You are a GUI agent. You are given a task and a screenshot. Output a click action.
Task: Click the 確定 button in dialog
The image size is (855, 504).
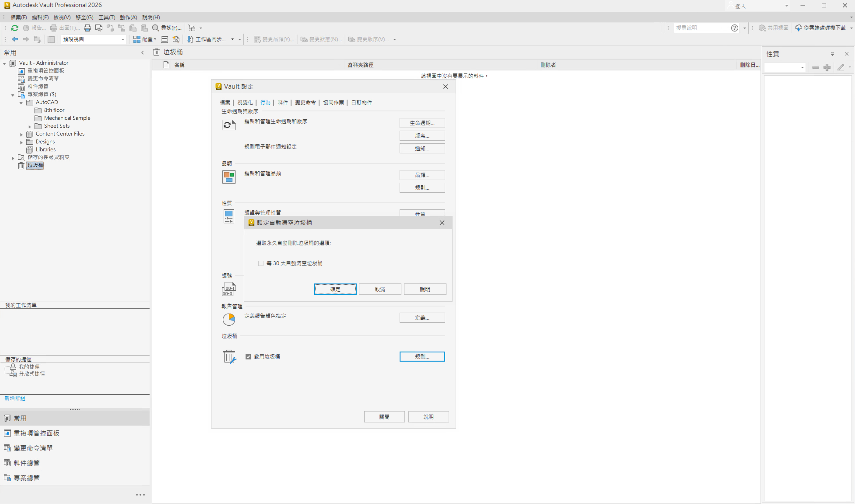click(x=335, y=289)
